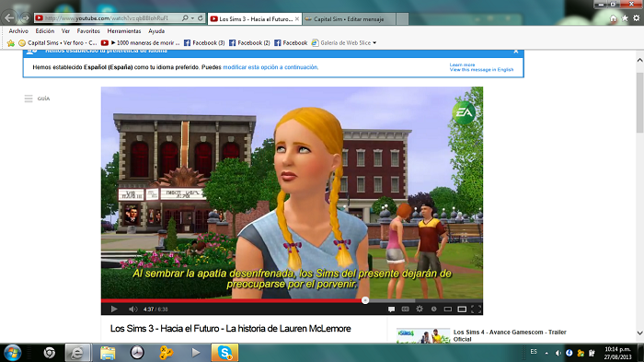Image resolution: width=644 pixels, height=362 pixels.
Task: Click the EA logo on the video
Action: coord(464,112)
